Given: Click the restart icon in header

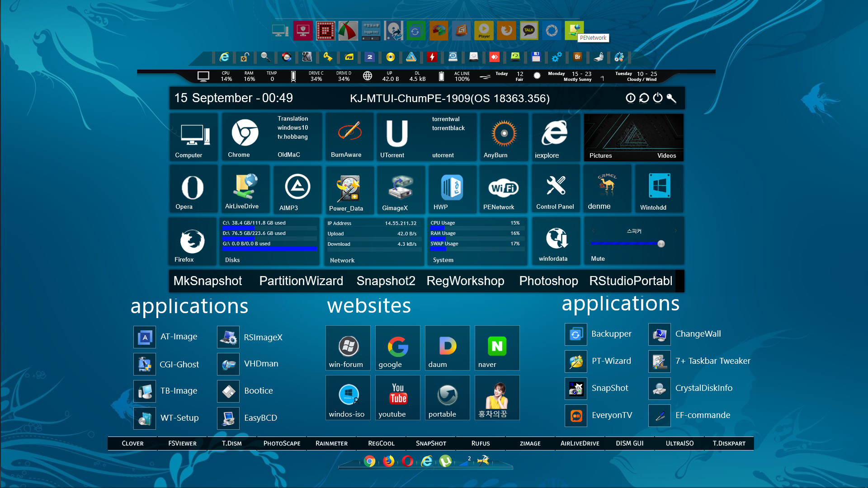Looking at the screenshot, I should coord(644,98).
